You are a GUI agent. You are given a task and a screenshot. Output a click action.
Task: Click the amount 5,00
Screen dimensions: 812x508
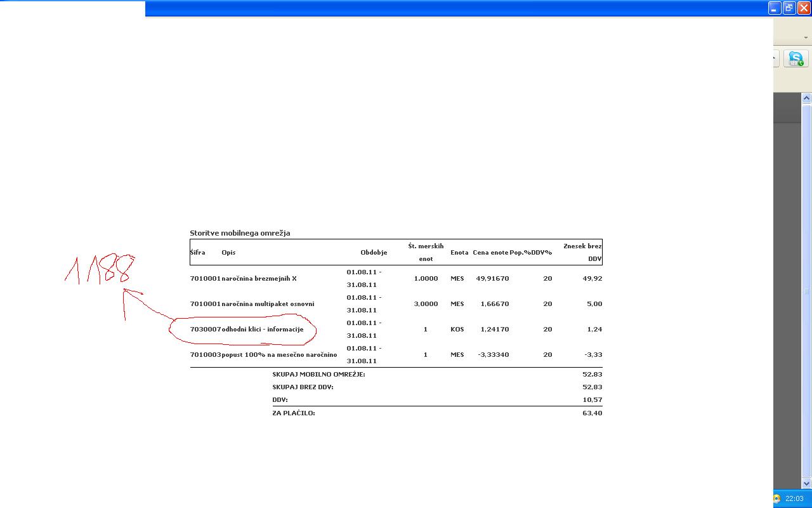click(x=594, y=304)
